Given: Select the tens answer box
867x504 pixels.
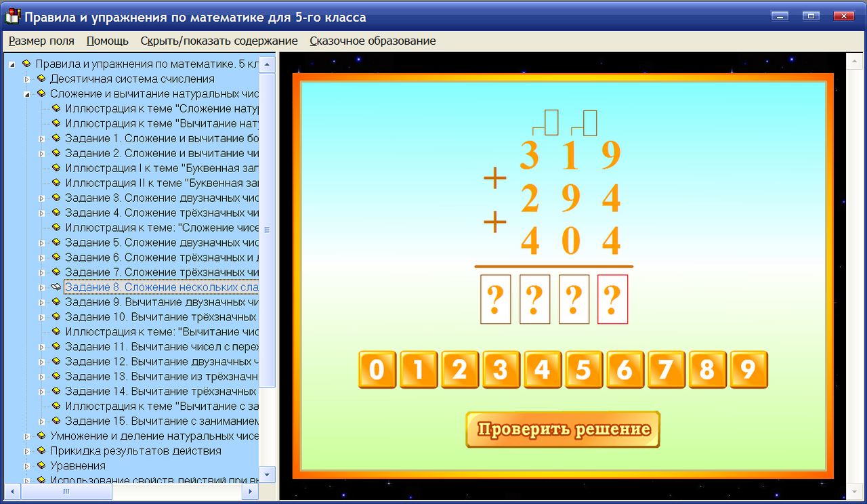Looking at the screenshot, I should pos(574,299).
